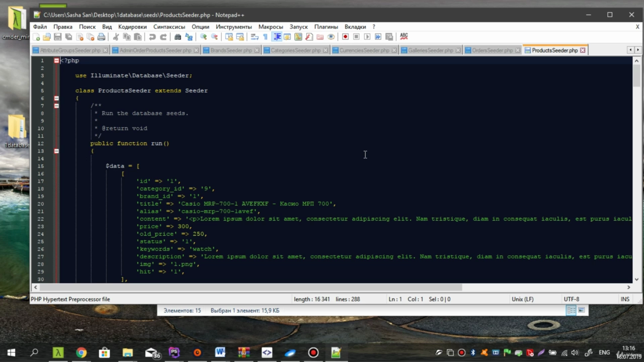The image size is (644, 362).
Task: Click the Save All toolbar icon
Action: [69, 37]
